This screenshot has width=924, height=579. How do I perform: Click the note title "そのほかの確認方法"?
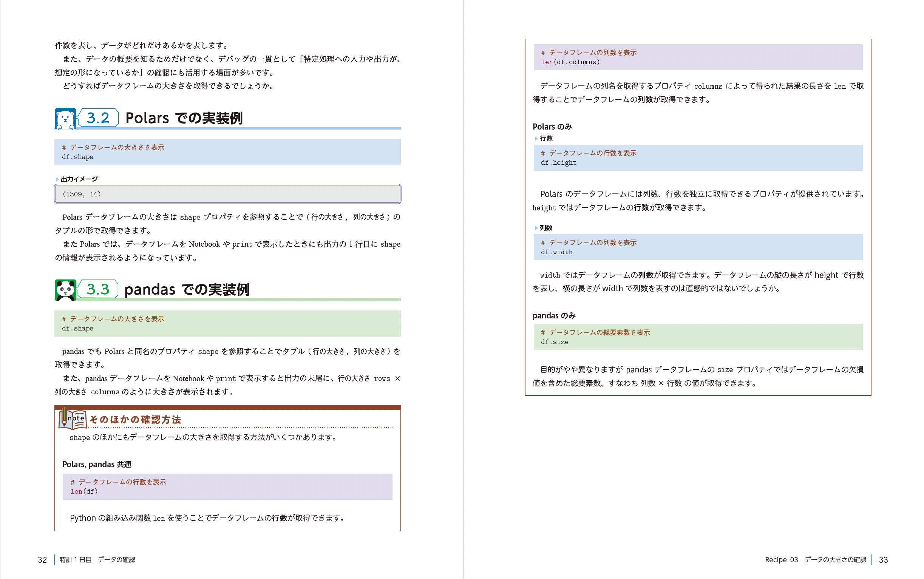click(x=135, y=420)
